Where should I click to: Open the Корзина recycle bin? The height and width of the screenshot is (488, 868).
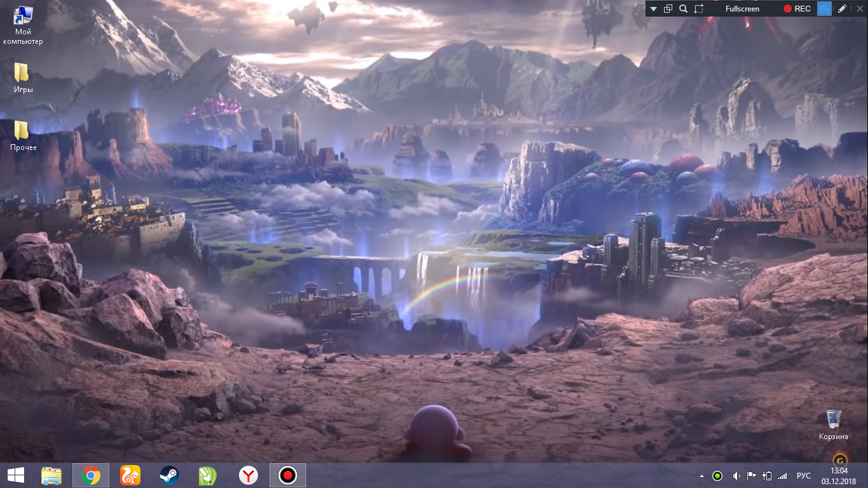(x=834, y=424)
